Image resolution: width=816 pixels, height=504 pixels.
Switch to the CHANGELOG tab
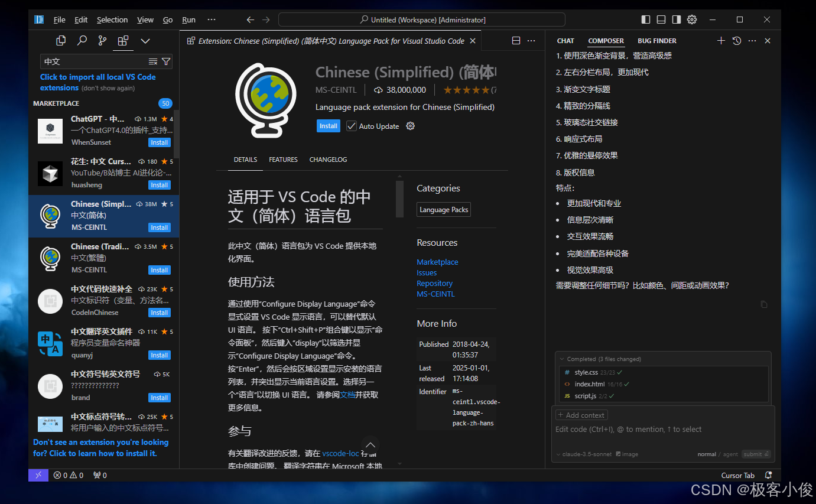point(328,160)
